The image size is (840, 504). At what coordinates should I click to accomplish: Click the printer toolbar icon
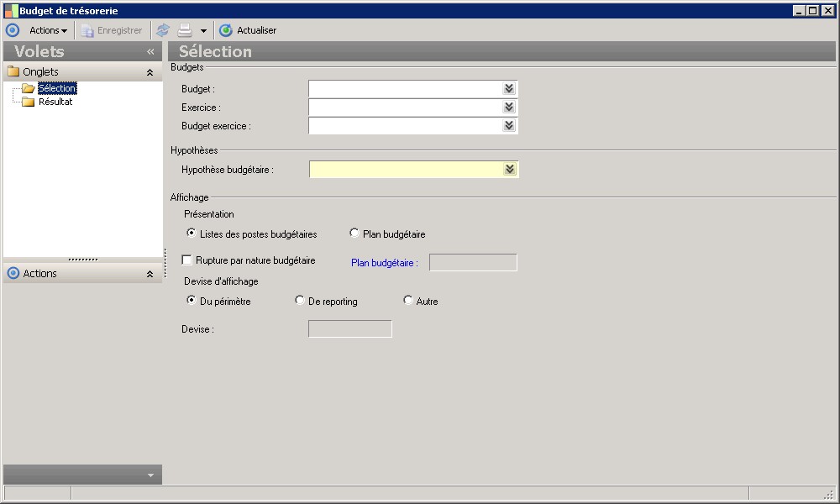pos(185,30)
